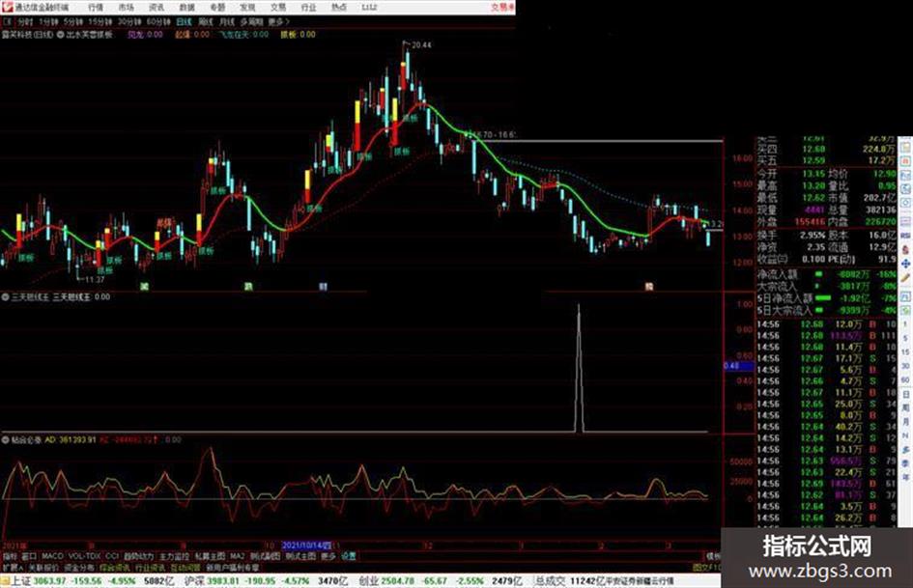Switch chart to 1分钟 period

48,22
